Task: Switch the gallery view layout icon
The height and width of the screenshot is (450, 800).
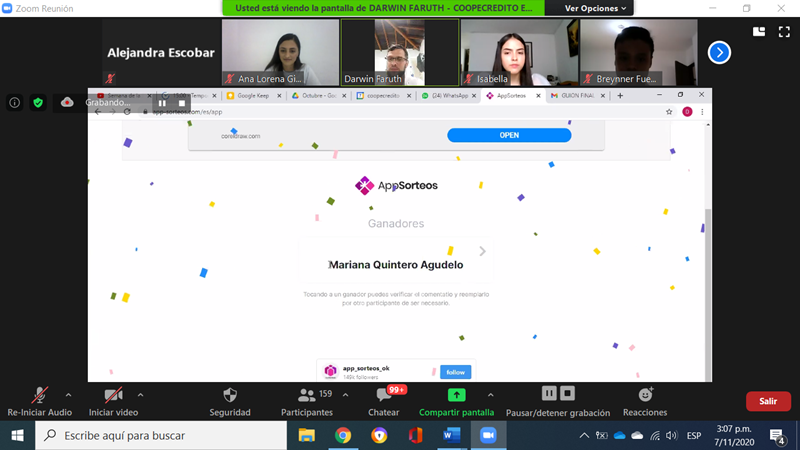Action: [759, 32]
